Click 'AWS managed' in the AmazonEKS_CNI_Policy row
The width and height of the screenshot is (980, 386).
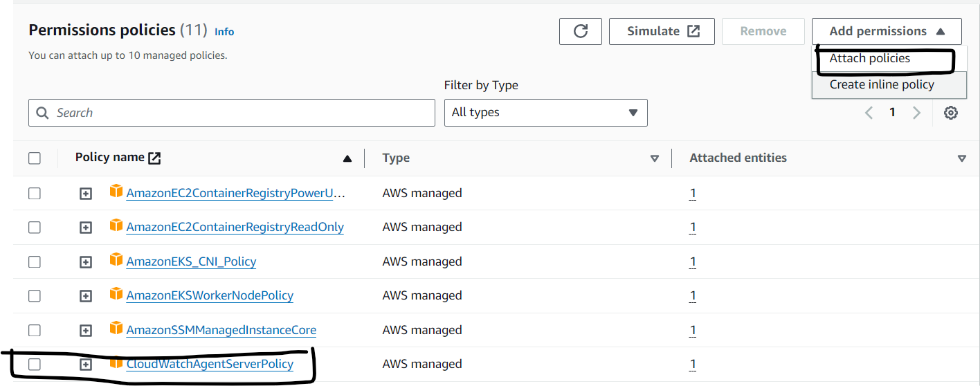tap(422, 262)
